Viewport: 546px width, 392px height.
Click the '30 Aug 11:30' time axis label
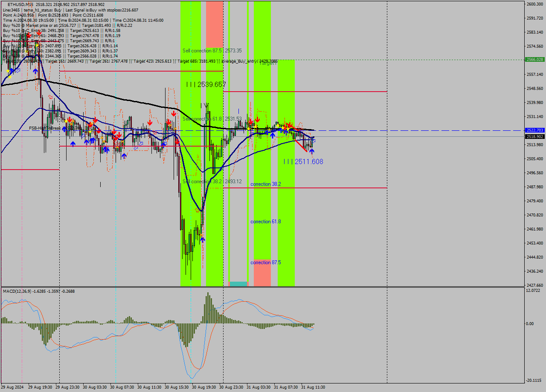(x=149, y=387)
